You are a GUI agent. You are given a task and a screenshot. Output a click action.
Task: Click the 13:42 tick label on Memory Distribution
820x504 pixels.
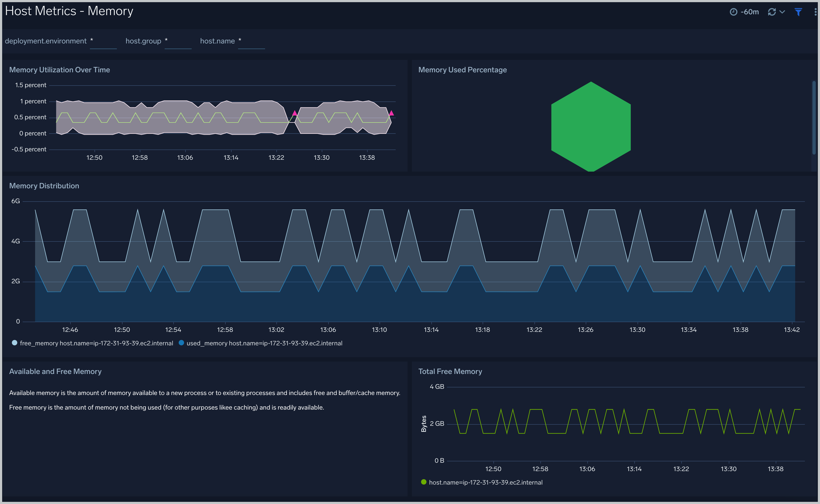792,330
